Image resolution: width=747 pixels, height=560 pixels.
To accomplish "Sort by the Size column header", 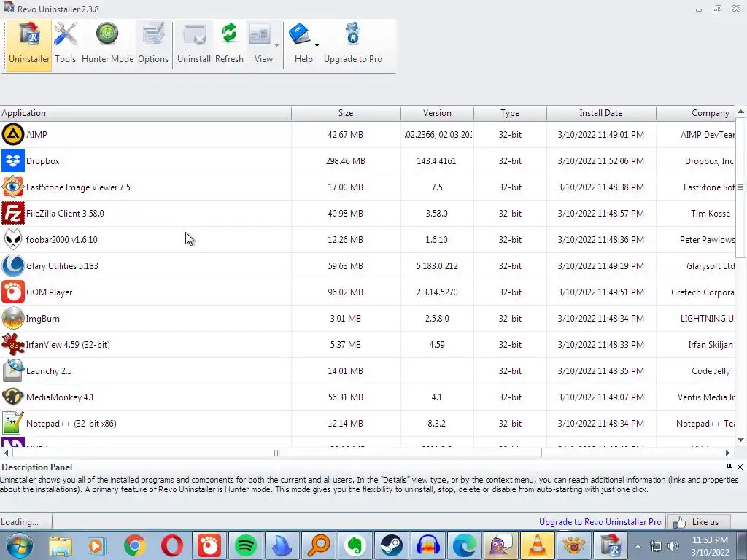I will click(x=346, y=113).
